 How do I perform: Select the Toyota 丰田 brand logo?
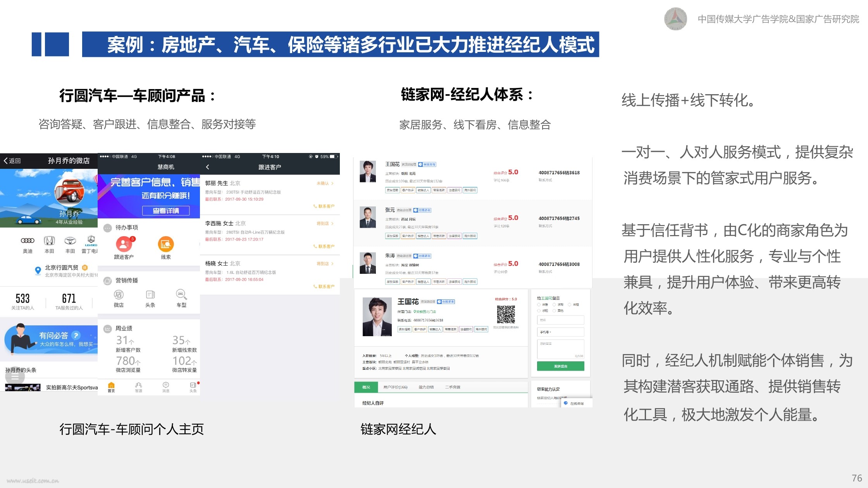click(x=70, y=241)
